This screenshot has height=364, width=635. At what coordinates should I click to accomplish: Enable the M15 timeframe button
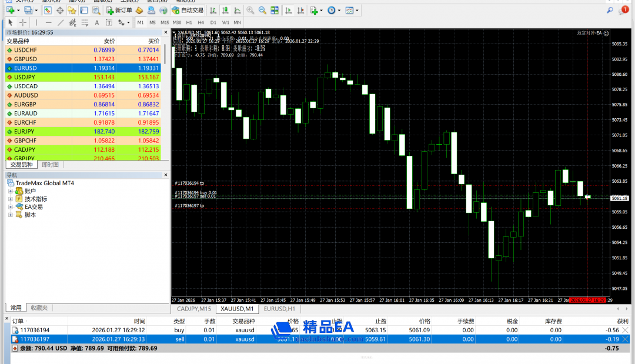click(165, 22)
